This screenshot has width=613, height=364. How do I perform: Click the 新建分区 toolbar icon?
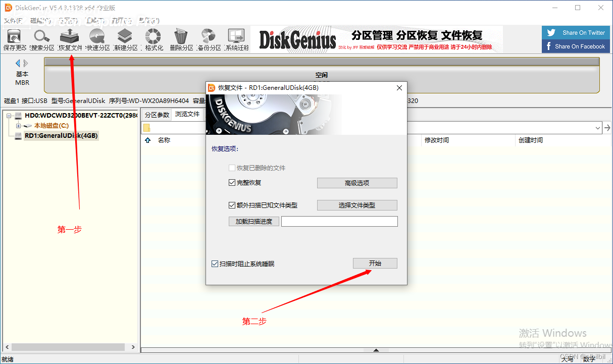125,40
